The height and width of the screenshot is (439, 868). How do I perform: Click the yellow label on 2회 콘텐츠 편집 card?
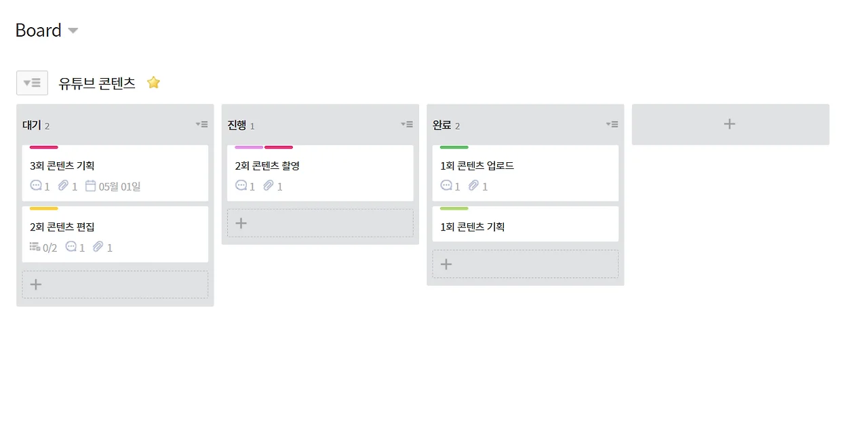[43, 208]
